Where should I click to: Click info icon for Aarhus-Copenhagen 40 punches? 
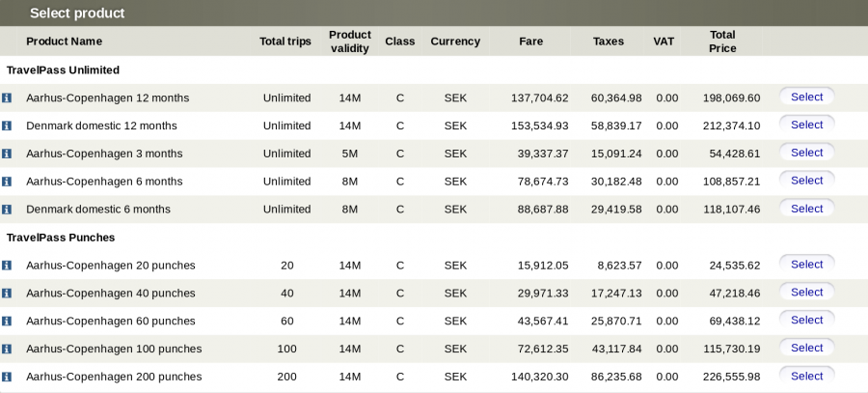click(x=7, y=294)
